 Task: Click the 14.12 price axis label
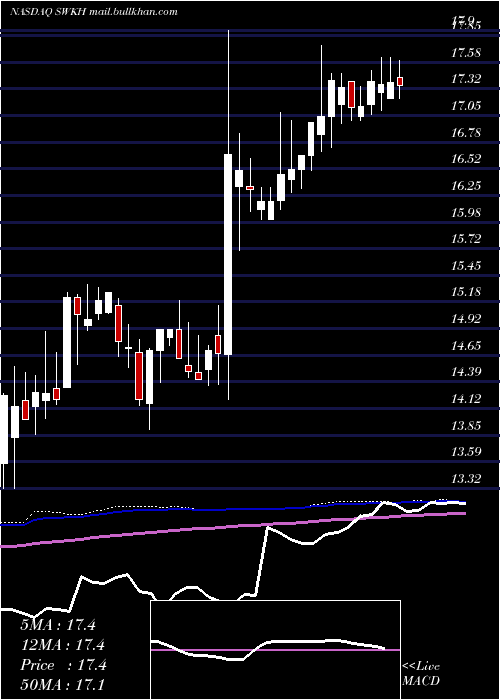[x=467, y=398]
